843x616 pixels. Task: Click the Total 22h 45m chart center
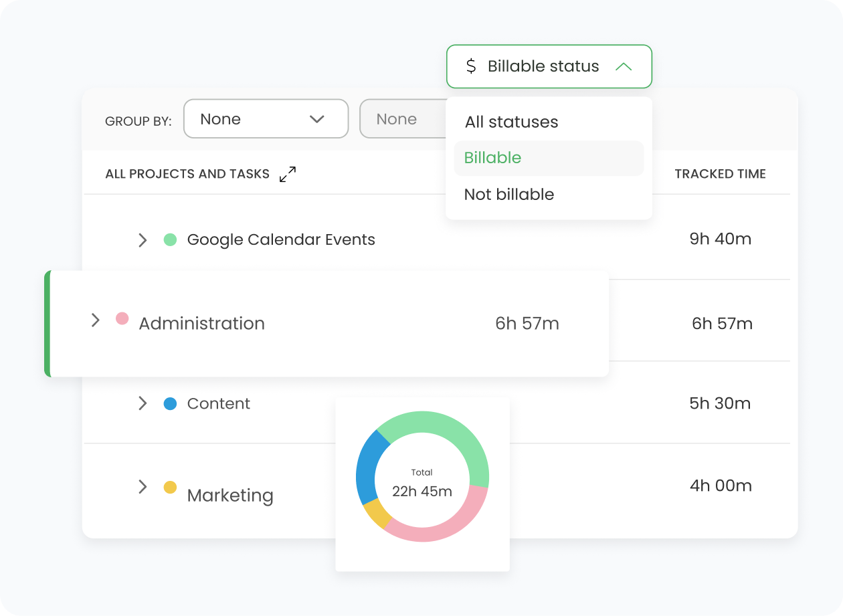(x=422, y=484)
